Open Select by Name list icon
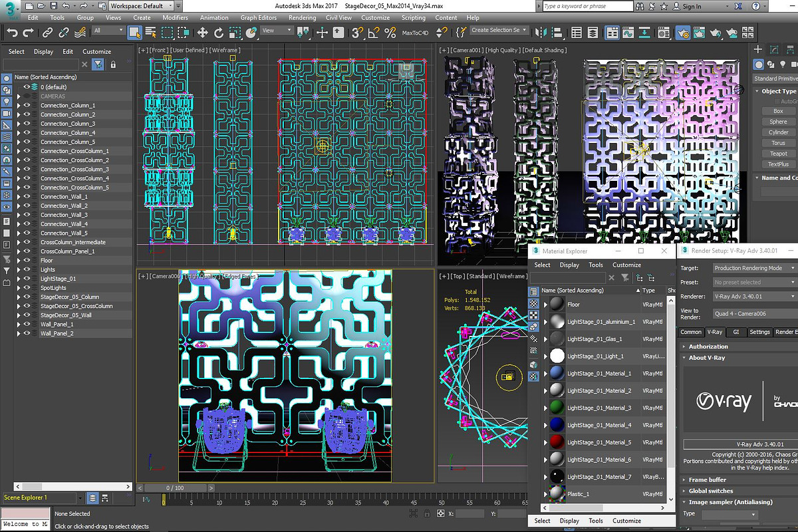Viewport: 798px width, 532px height. (x=150, y=32)
